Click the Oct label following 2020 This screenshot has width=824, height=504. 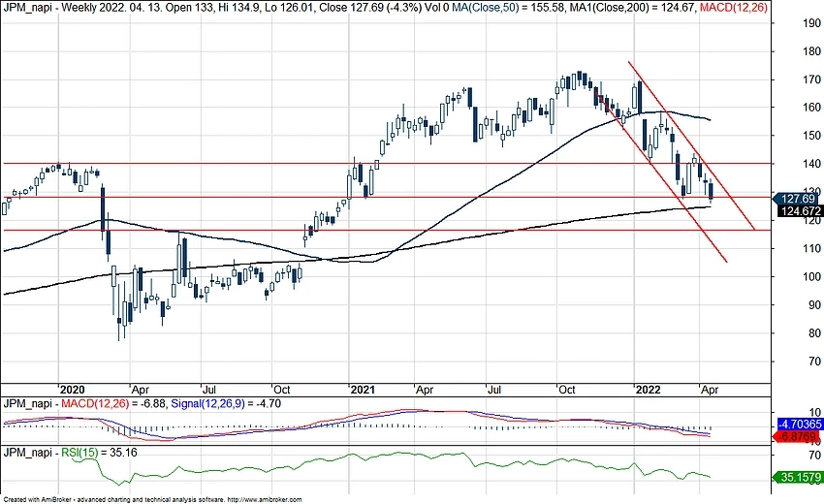pos(282,390)
